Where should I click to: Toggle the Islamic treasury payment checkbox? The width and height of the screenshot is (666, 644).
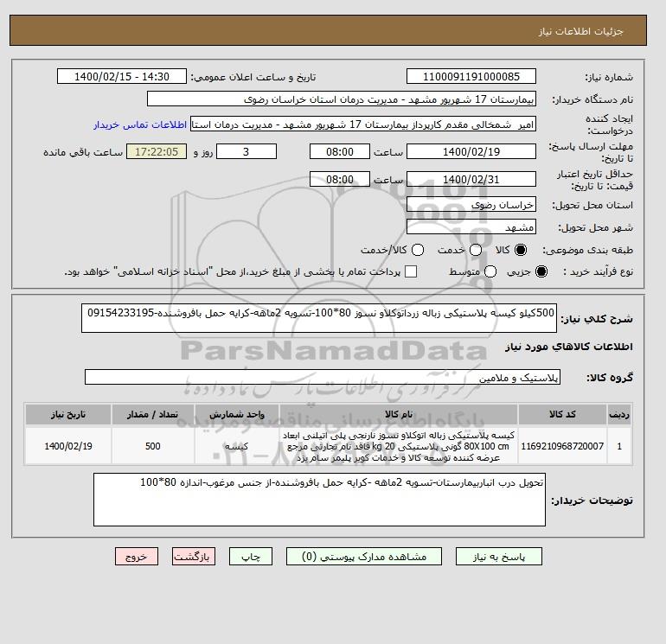[x=411, y=271]
